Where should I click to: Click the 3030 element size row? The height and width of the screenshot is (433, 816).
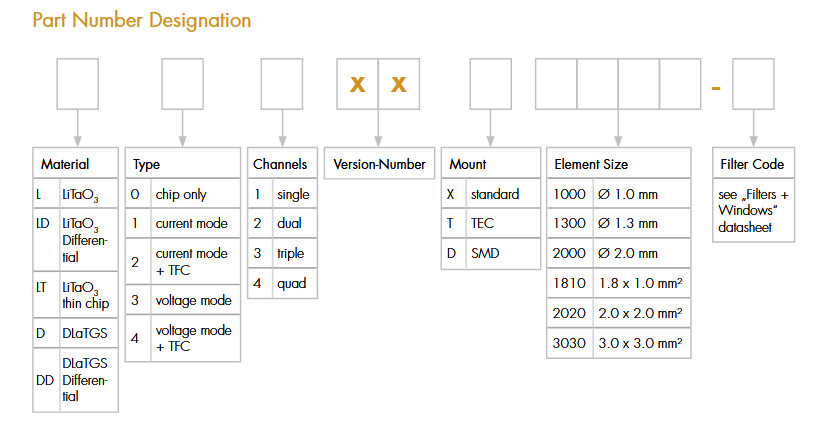click(x=618, y=344)
